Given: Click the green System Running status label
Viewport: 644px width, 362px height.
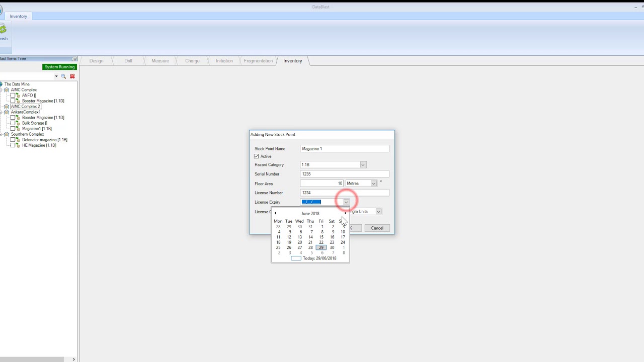Looking at the screenshot, I should click(x=60, y=67).
